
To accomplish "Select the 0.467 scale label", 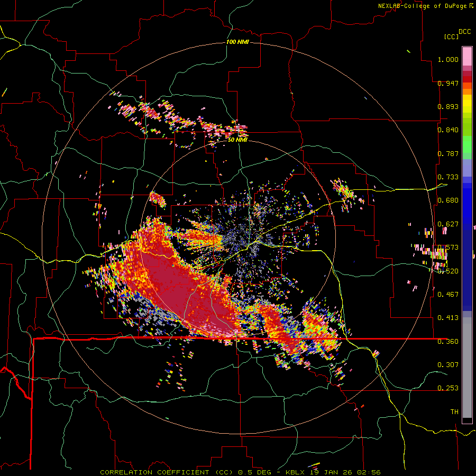I will pyautogui.click(x=448, y=295).
